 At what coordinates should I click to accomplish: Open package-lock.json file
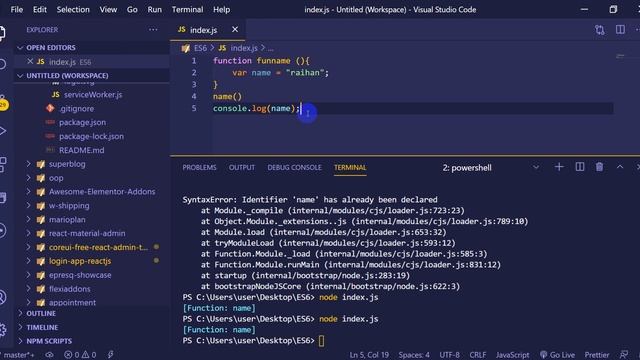(x=91, y=136)
